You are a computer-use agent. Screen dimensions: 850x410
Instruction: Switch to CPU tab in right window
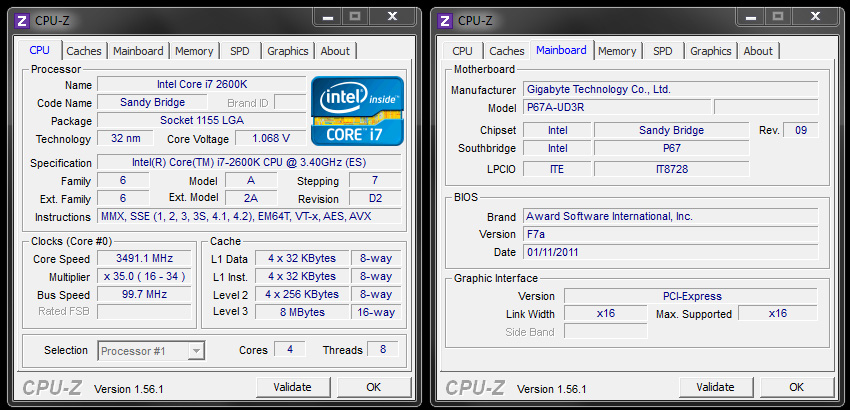click(x=462, y=51)
